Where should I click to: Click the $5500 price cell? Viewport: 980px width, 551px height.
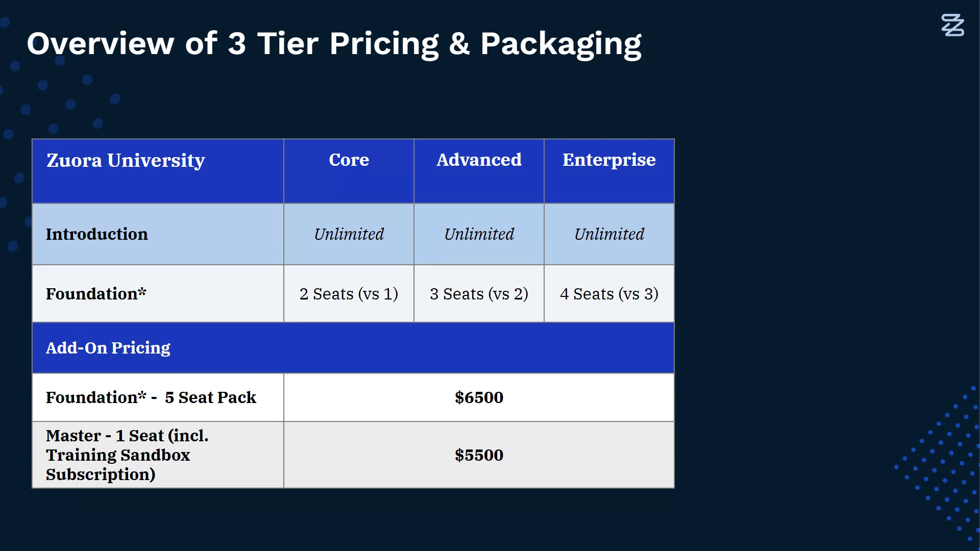click(x=479, y=455)
